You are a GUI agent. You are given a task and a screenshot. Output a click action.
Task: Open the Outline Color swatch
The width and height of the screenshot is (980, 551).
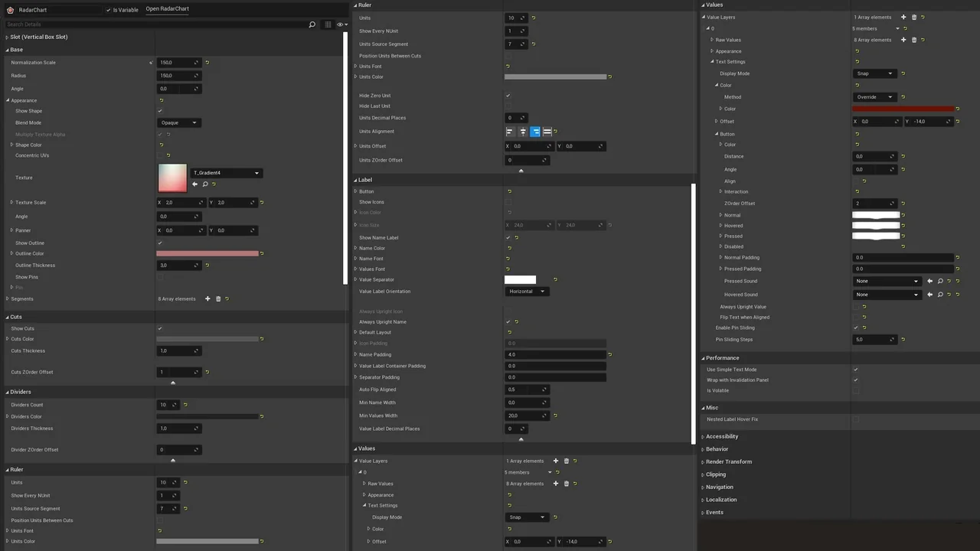coord(207,253)
